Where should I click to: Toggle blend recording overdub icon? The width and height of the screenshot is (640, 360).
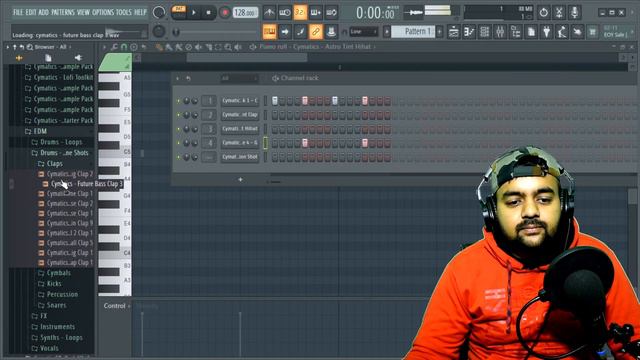click(316, 13)
